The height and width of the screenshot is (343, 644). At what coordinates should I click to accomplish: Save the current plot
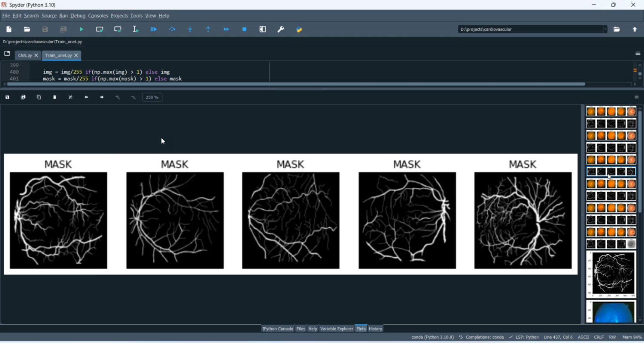pyautogui.click(x=8, y=98)
